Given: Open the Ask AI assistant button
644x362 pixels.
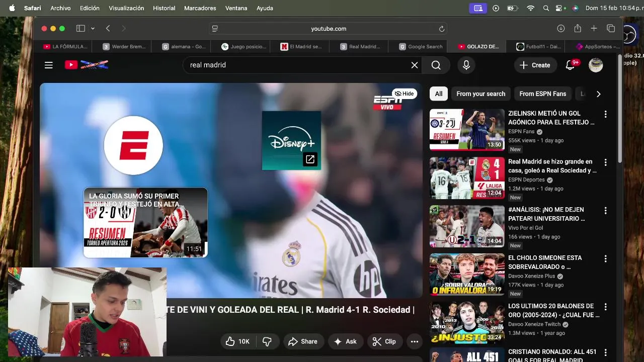Looking at the screenshot, I should coord(345,341).
